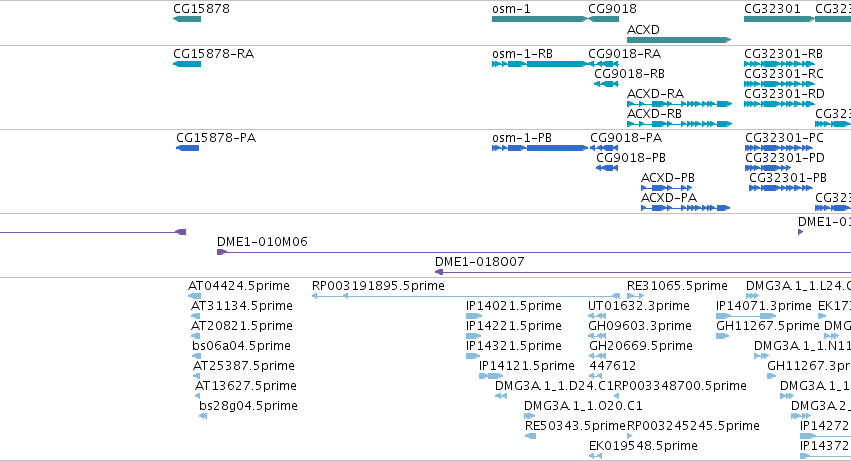Click the osm-1 gene bar

click(539, 19)
